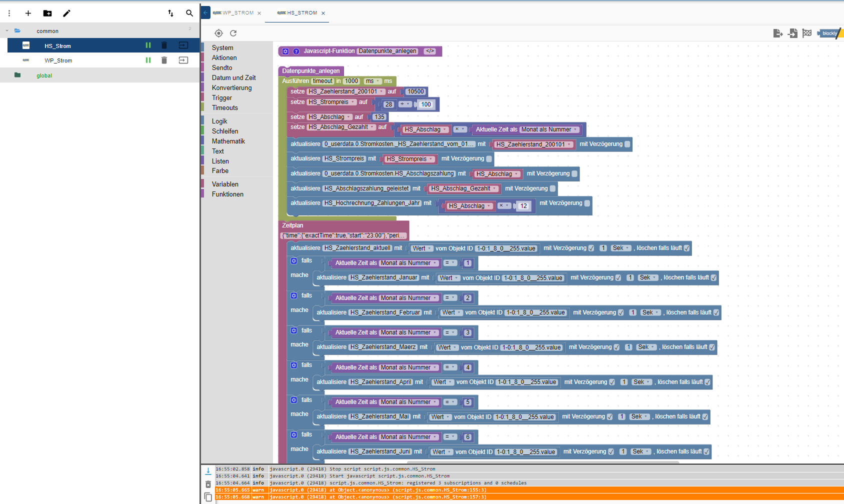Delete the HS_Strom script
844x504 pixels.
(x=164, y=45)
